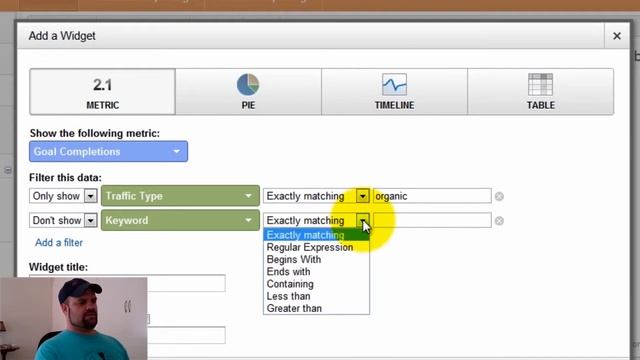Viewport: 640px width, 360px height.
Task: Close the Add a Widget dialog
Action: coord(617,36)
